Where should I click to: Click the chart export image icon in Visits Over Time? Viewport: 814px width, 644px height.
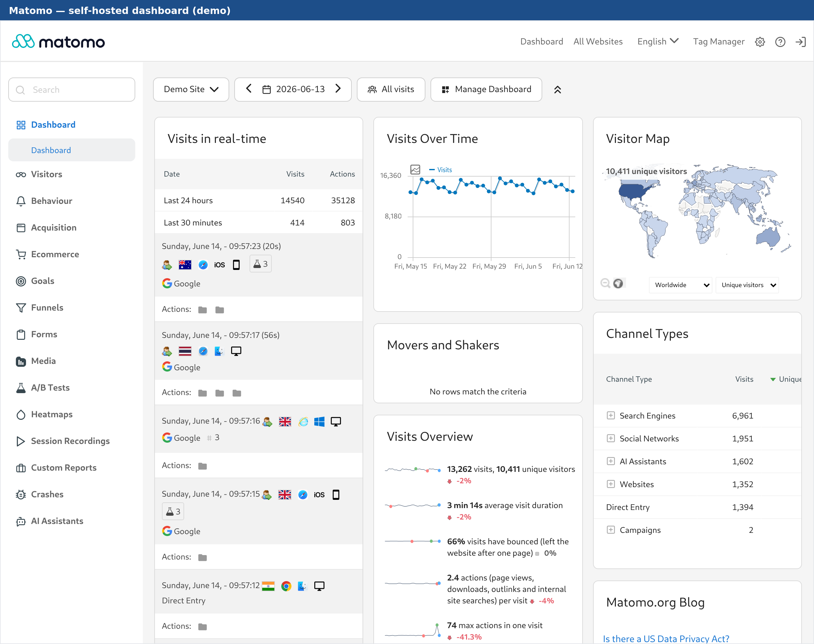pos(415,170)
